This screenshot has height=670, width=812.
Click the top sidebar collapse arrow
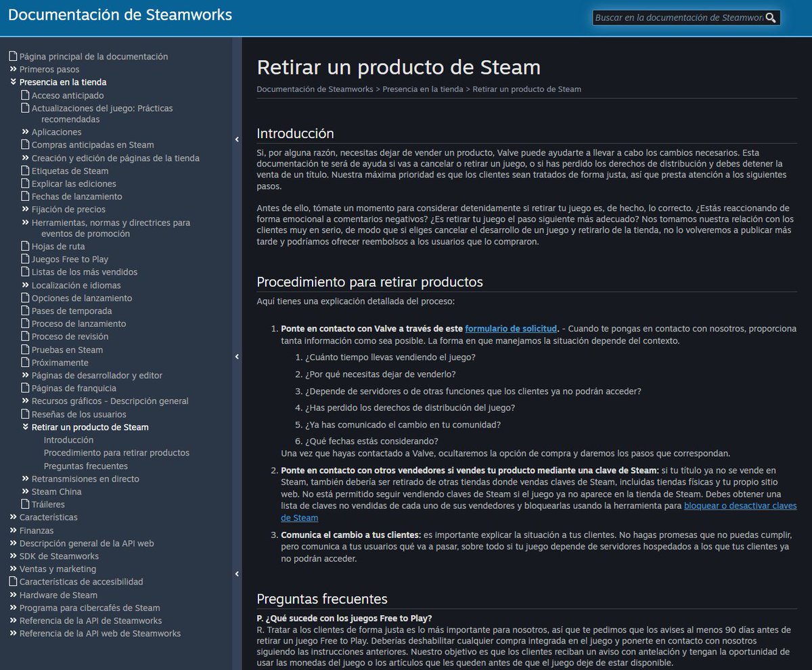[237, 139]
